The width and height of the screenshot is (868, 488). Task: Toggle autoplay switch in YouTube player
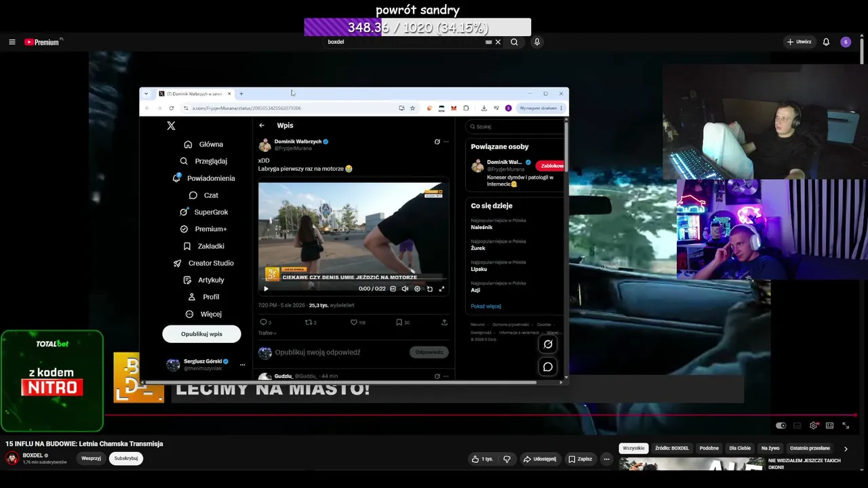click(781, 426)
